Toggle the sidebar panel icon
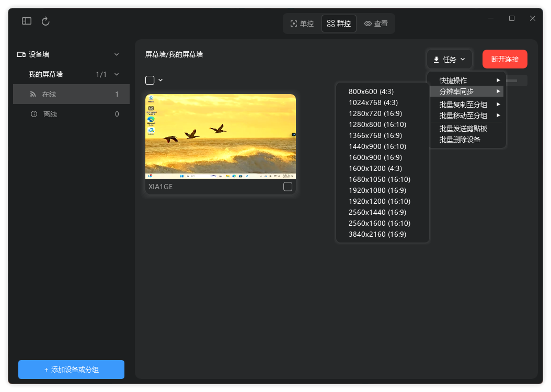 pyautogui.click(x=27, y=21)
